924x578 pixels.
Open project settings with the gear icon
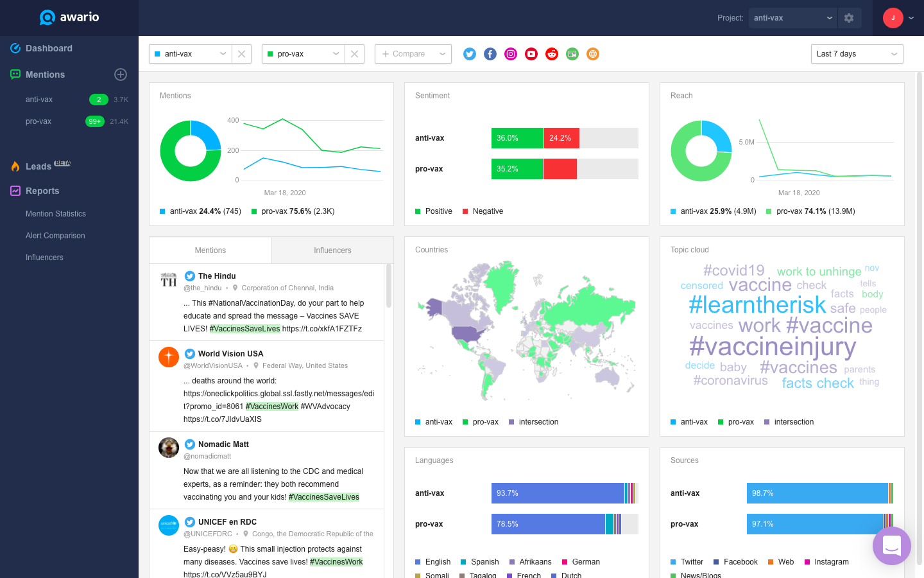(x=849, y=17)
